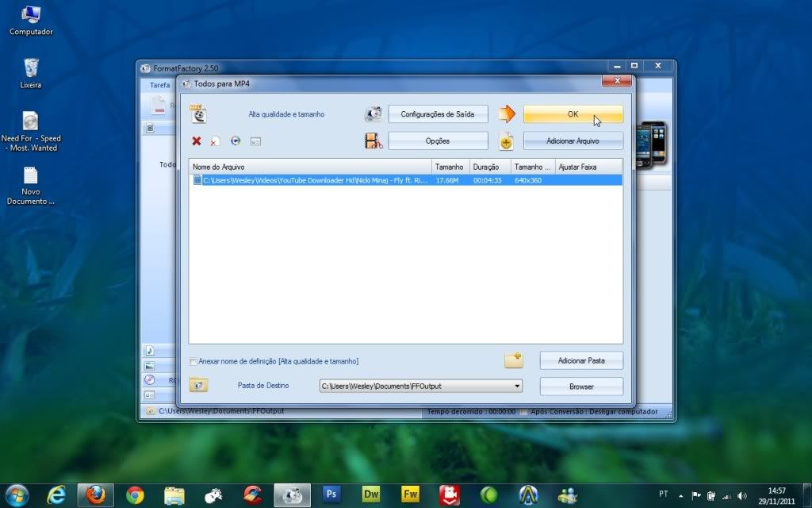
Task: Click the clear list icon
Action: click(x=215, y=141)
